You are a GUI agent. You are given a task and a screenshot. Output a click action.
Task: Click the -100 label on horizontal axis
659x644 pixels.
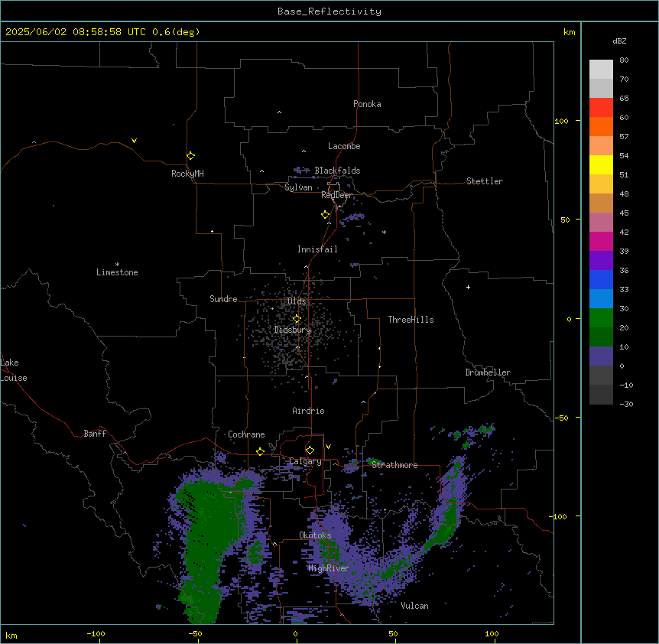point(96,633)
